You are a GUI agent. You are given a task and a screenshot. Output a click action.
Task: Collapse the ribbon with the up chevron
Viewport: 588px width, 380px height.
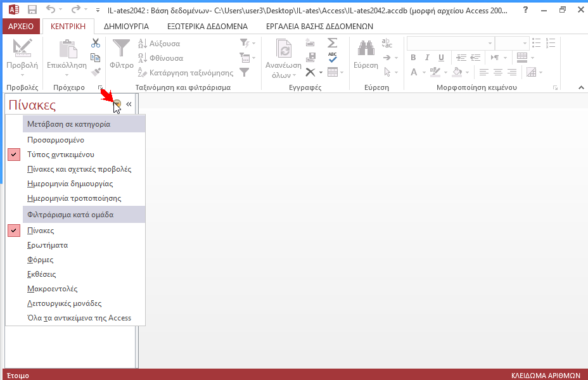(x=581, y=87)
